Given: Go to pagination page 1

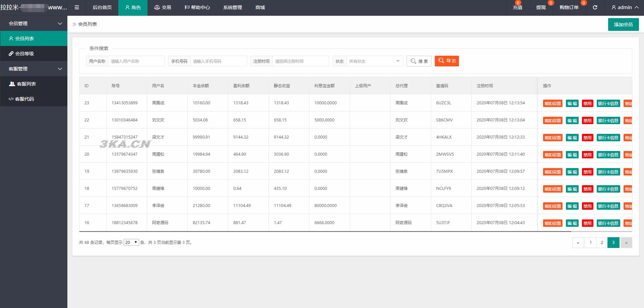Looking at the screenshot, I should click(590, 243).
